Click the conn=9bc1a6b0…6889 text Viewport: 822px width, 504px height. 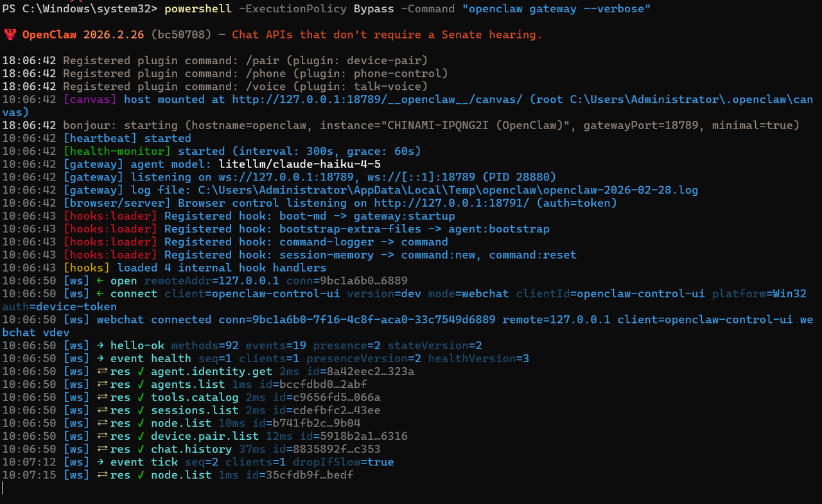347,281
